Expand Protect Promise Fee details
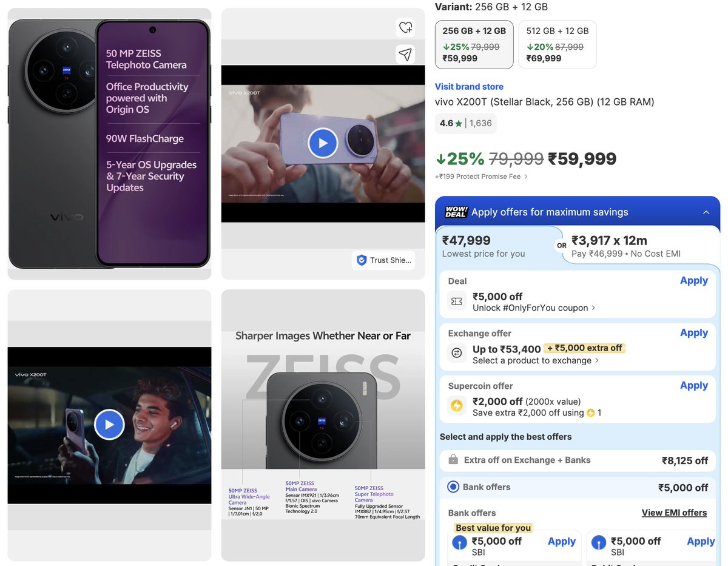 tap(482, 177)
